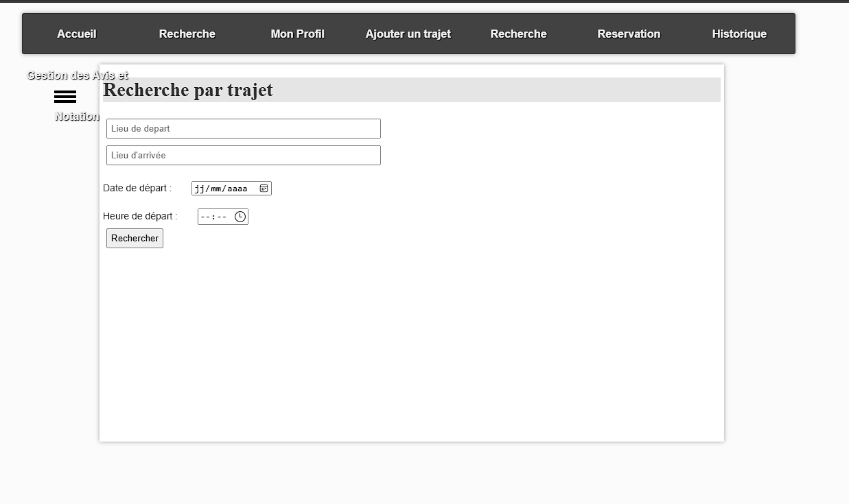This screenshot has height=504, width=849.
Task: Click the Lieu de depart field
Action: tap(244, 128)
